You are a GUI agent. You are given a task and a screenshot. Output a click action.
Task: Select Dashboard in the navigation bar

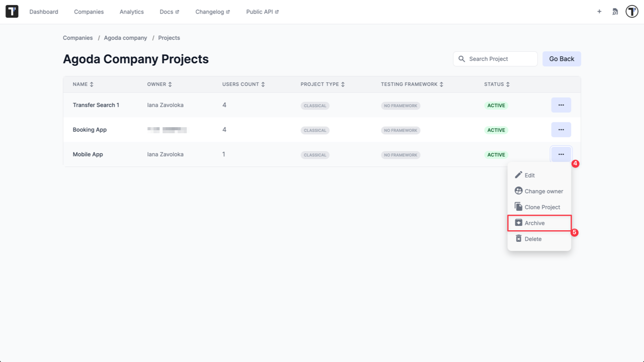(44, 11)
